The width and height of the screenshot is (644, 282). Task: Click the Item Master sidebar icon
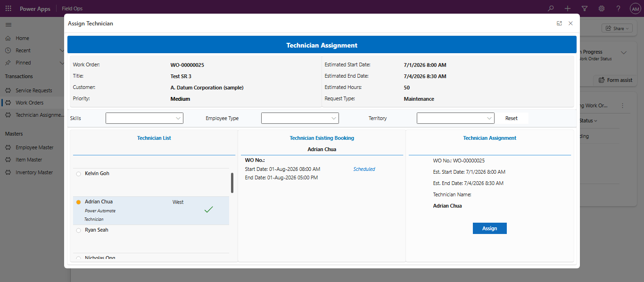[x=8, y=160]
